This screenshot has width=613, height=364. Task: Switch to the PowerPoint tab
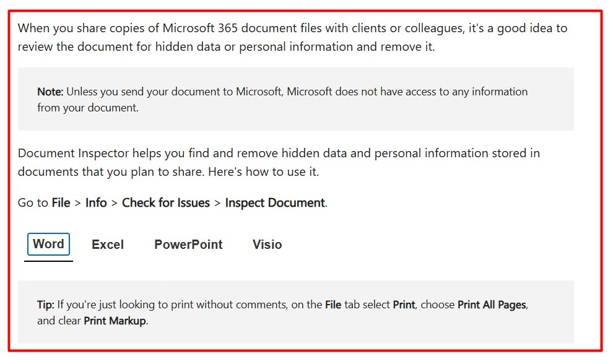click(x=188, y=245)
